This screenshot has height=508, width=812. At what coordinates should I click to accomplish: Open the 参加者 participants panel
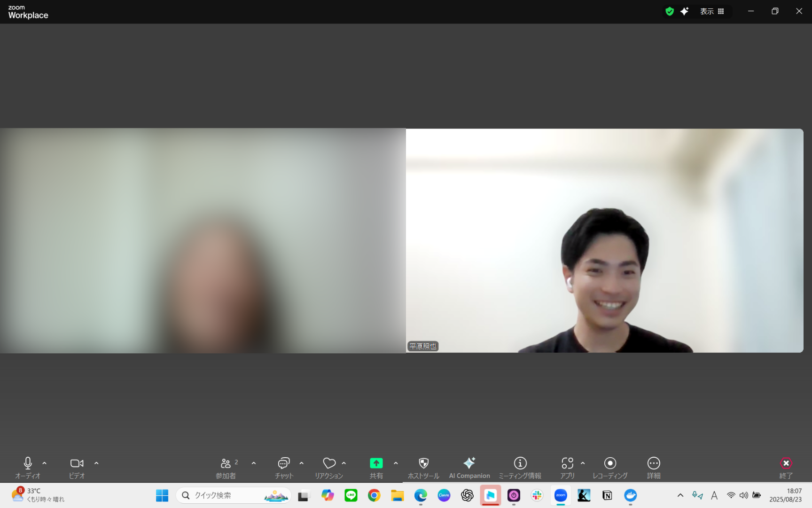click(x=226, y=468)
